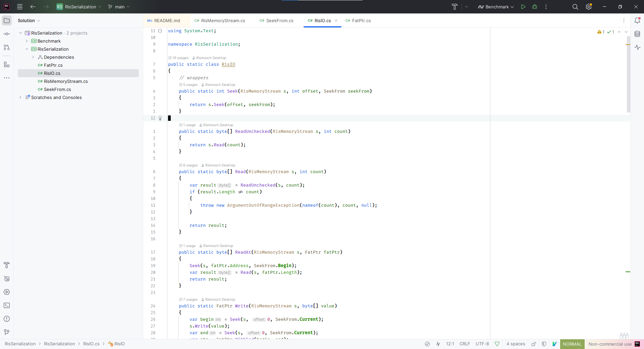Toggle read-only mode via the padlock icon

534,344
